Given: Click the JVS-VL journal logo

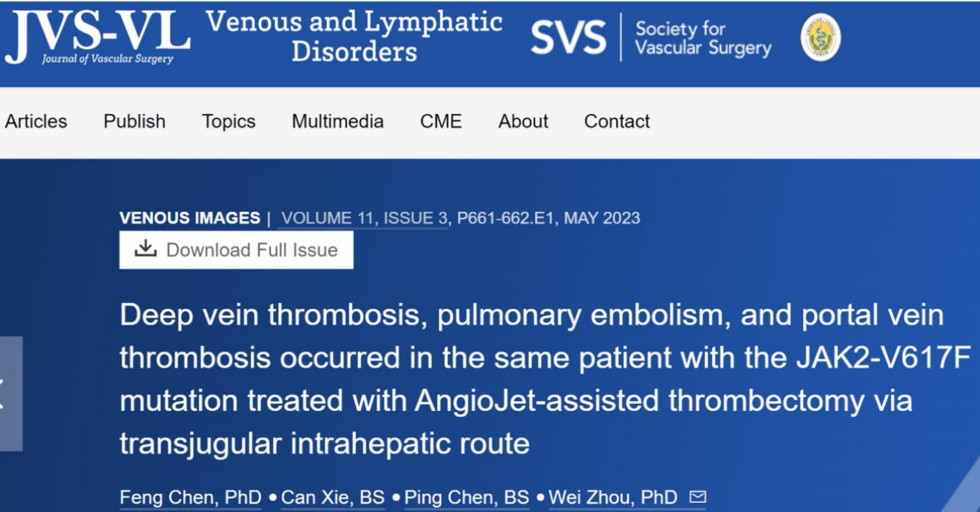Looking at the screenshot, I should click(x=97, y=37).
